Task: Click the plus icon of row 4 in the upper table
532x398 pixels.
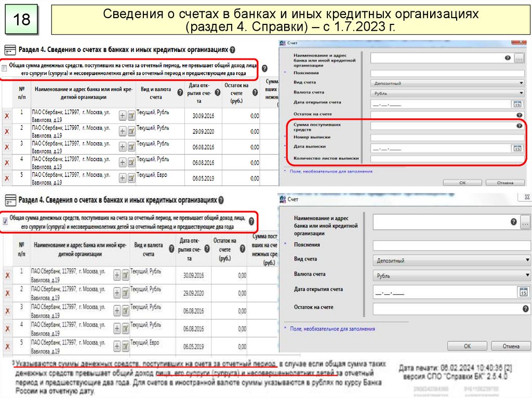Action: click(x=123, y=162)
